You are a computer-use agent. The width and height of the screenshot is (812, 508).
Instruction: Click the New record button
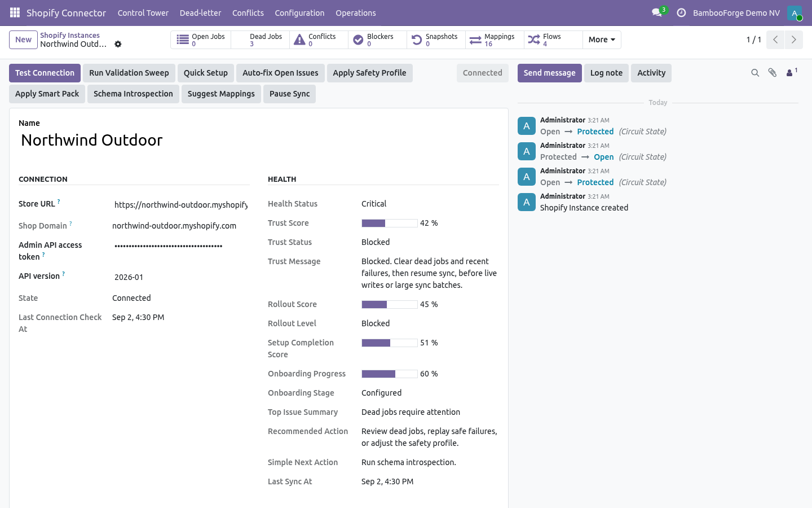click(x=23, y=40)
